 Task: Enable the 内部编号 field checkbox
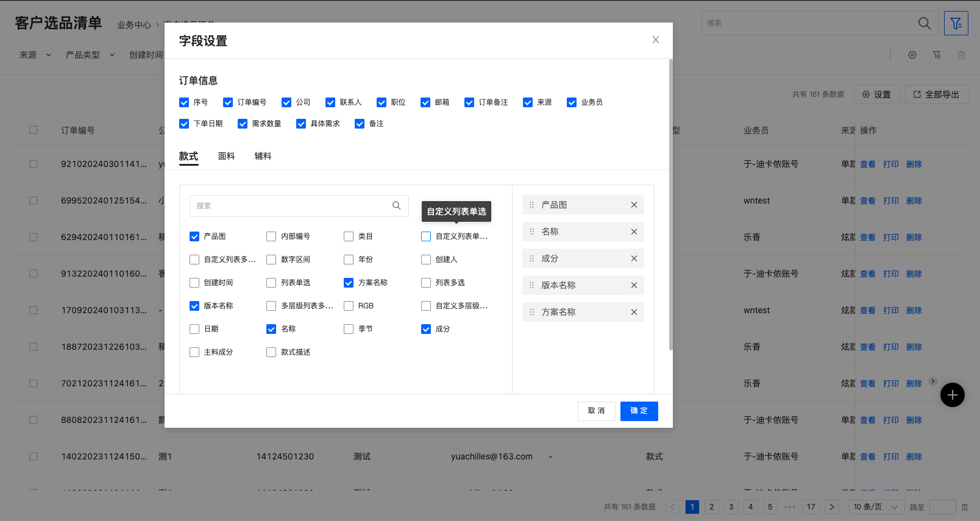[x=271, y=236]
